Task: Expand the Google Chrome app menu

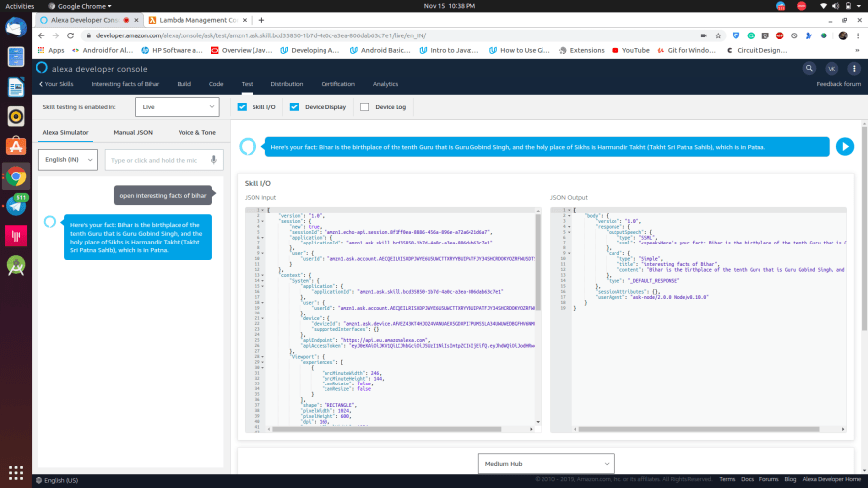Action: [x=80, y=6]
